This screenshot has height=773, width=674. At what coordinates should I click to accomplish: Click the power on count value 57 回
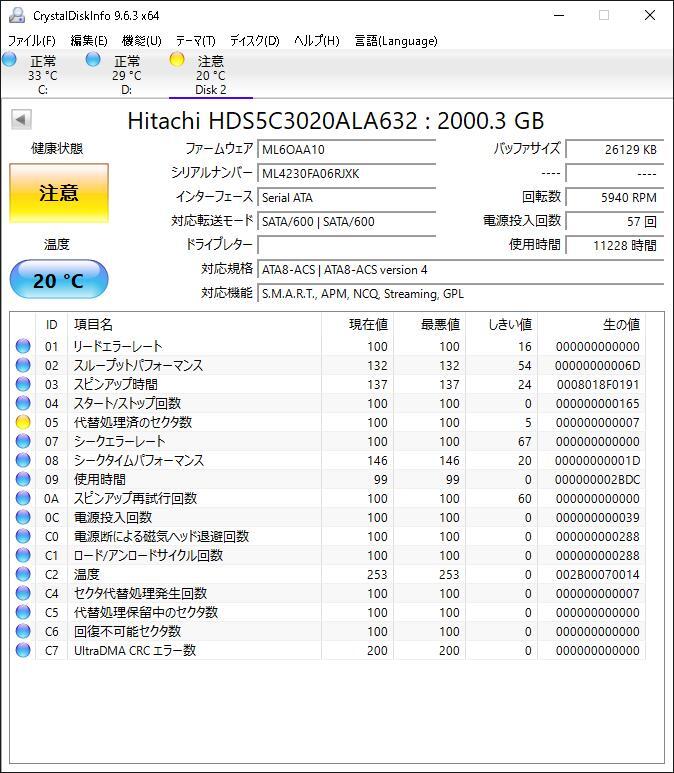614,221
